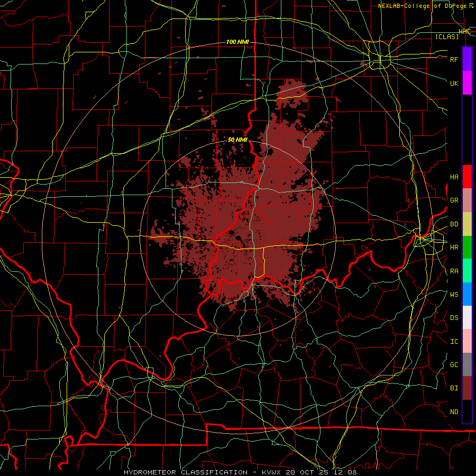The image size is (476, 476).
Task: Select the BD yellow legend swatch
Action: 467,224
